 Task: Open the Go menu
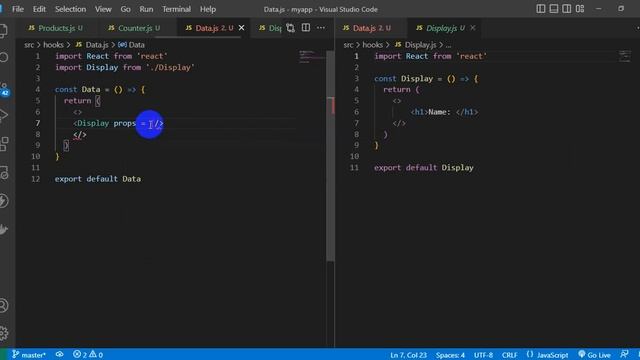126,9
